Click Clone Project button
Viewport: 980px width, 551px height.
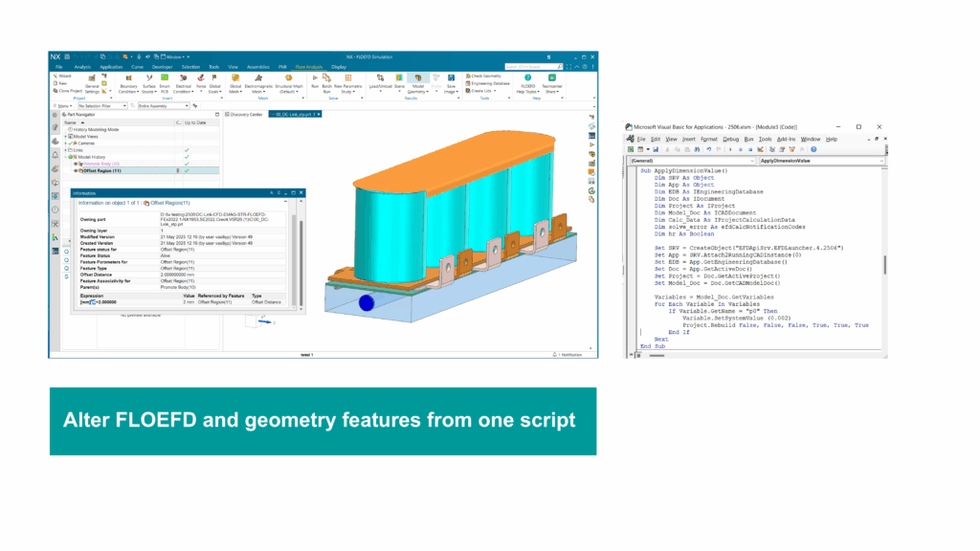coord(69,89)
